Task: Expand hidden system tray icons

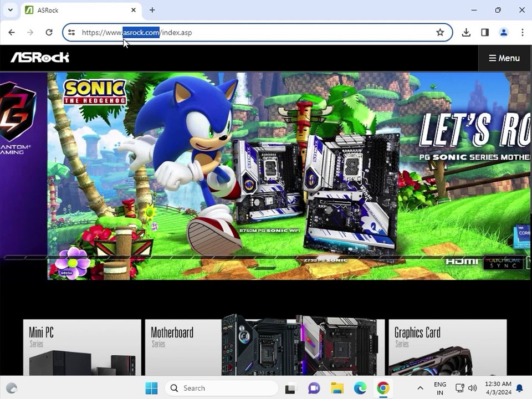Action: (420, 388)
